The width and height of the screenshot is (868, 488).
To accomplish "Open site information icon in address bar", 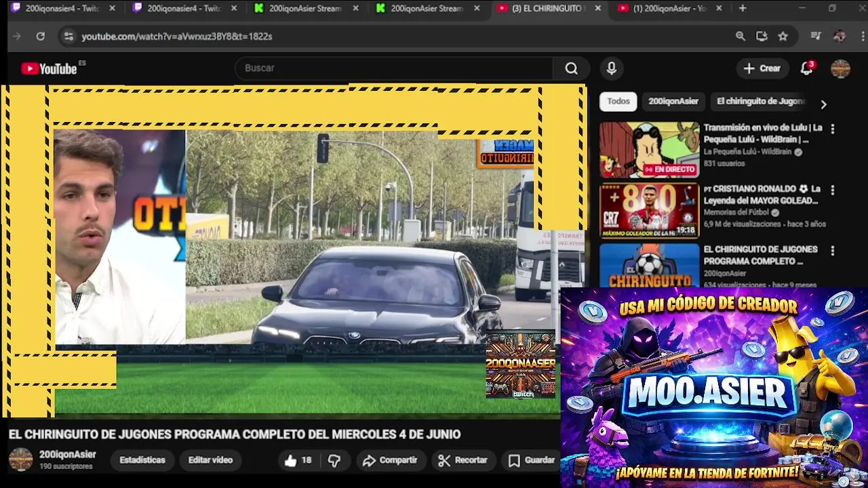I will tap(68, 36).
